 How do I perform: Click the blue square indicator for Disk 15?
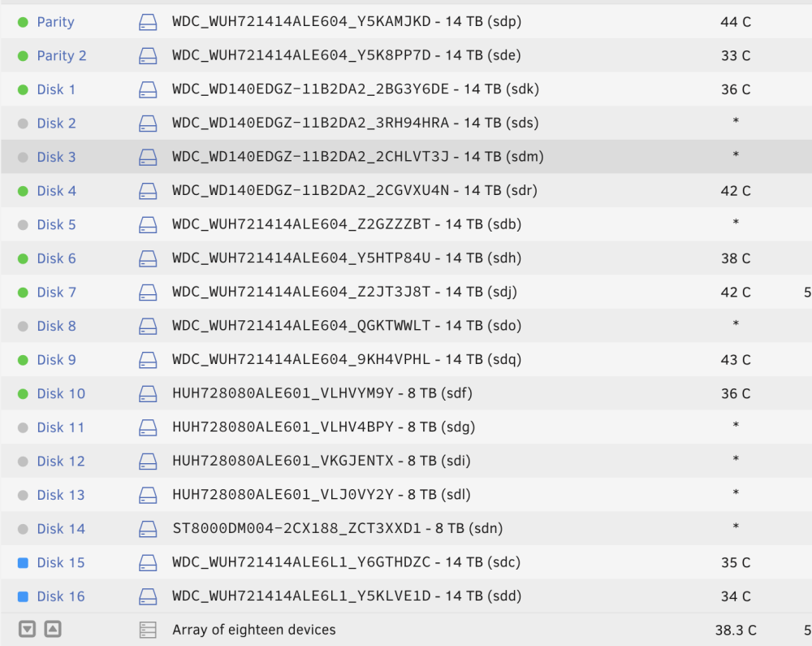(23, 562)
